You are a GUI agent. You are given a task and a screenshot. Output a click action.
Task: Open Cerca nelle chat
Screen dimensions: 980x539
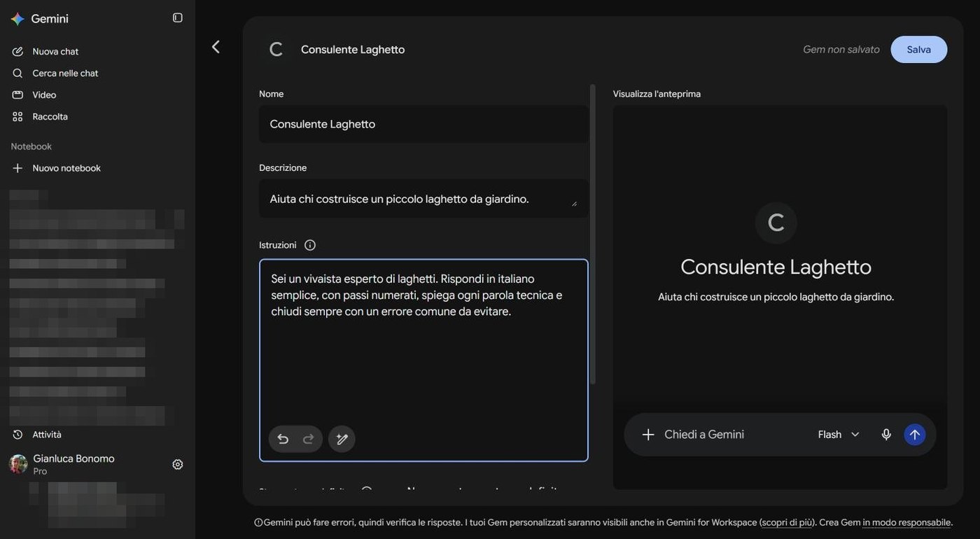tap(65, 73)
